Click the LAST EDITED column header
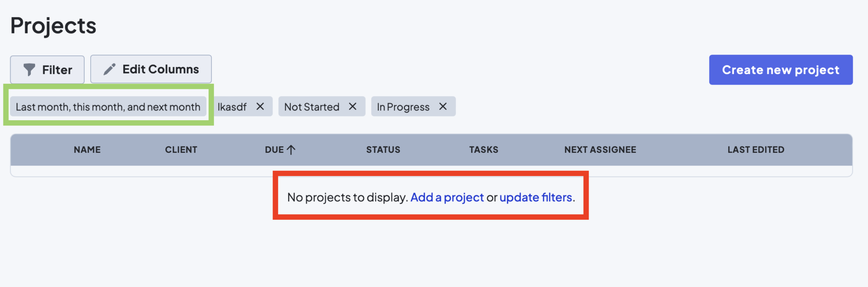868x287 pixels. click(756, 149)
